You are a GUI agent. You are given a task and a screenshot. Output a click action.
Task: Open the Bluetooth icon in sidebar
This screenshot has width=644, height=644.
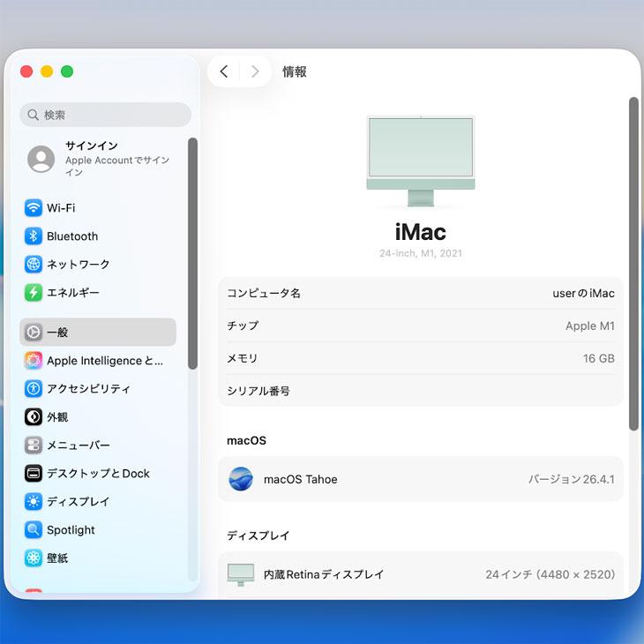point(34,236)
